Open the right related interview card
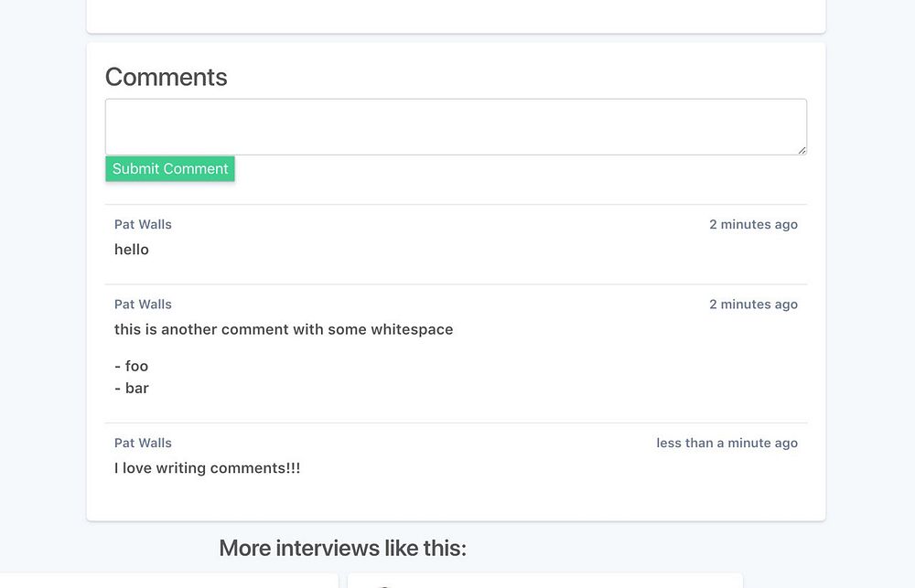The height and width of the screenshot is (588, 915). pyautogui.click(x=544, y=581)
